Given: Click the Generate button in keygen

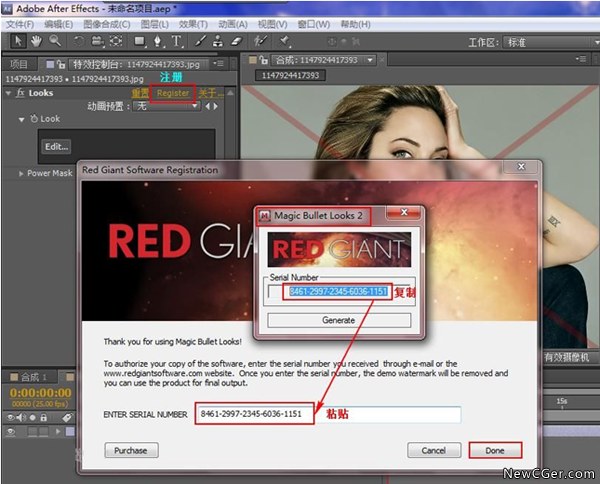Looking at the screenshot, I should coord(339,320).
